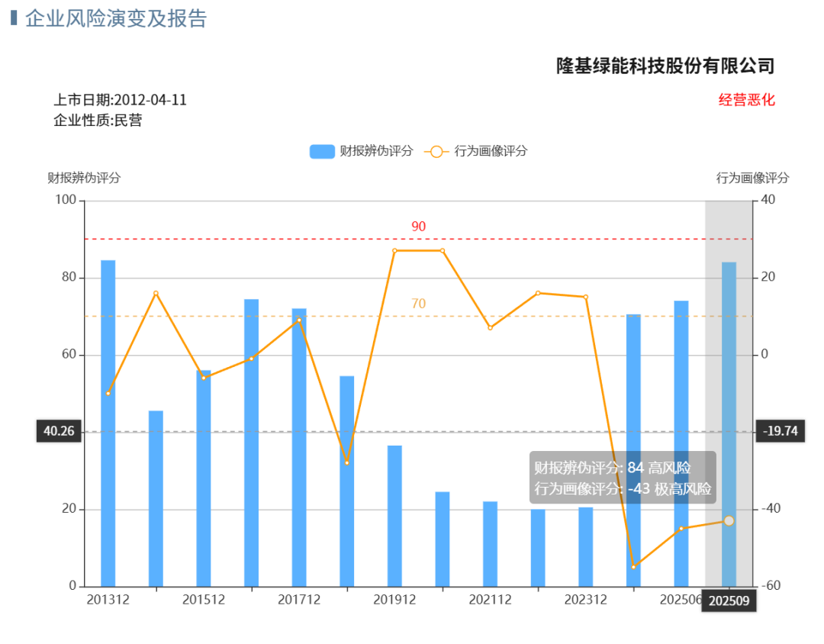This screenshot has width=824, height=644.
Task: Click the orange line point at 201512
Action: pyautogui.click(x=204, y=378)
